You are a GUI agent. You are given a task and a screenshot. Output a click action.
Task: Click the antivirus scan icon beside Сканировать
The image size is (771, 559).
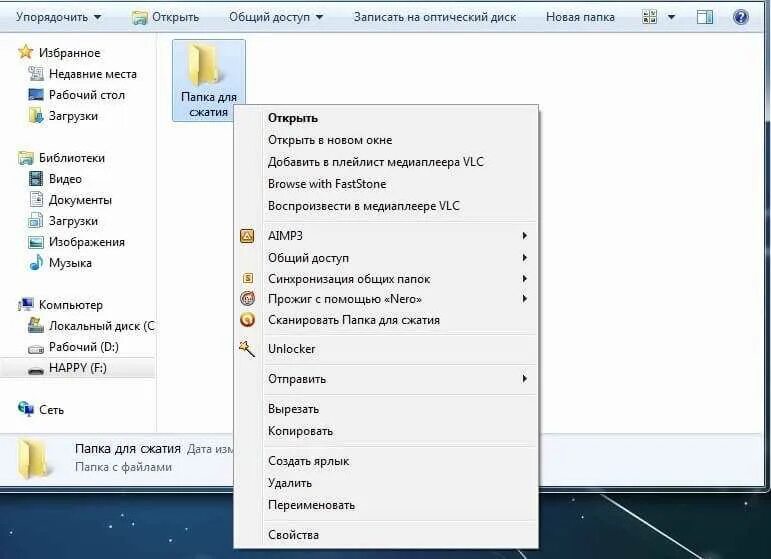(247, 320)
